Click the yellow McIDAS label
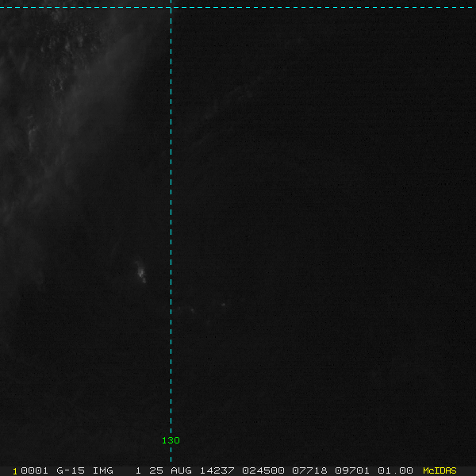This screenshot has height=476, width=476. [x=440, y=470]
